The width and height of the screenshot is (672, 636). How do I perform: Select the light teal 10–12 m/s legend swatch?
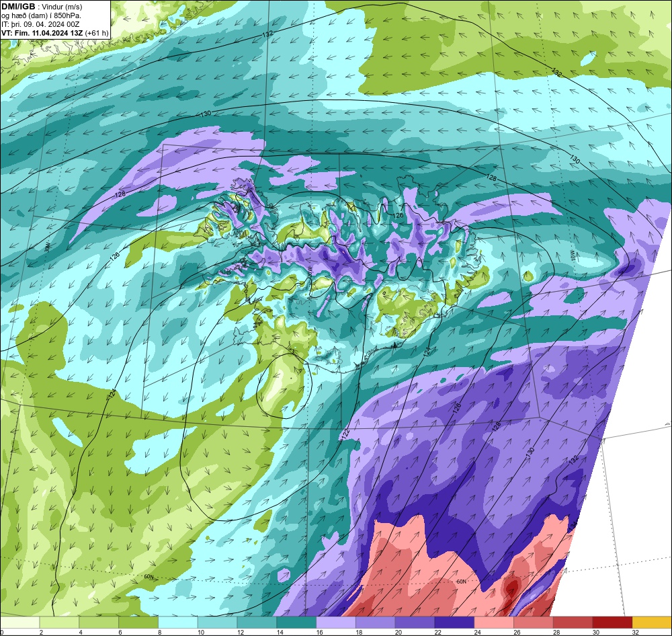click(x=217, y=622)
